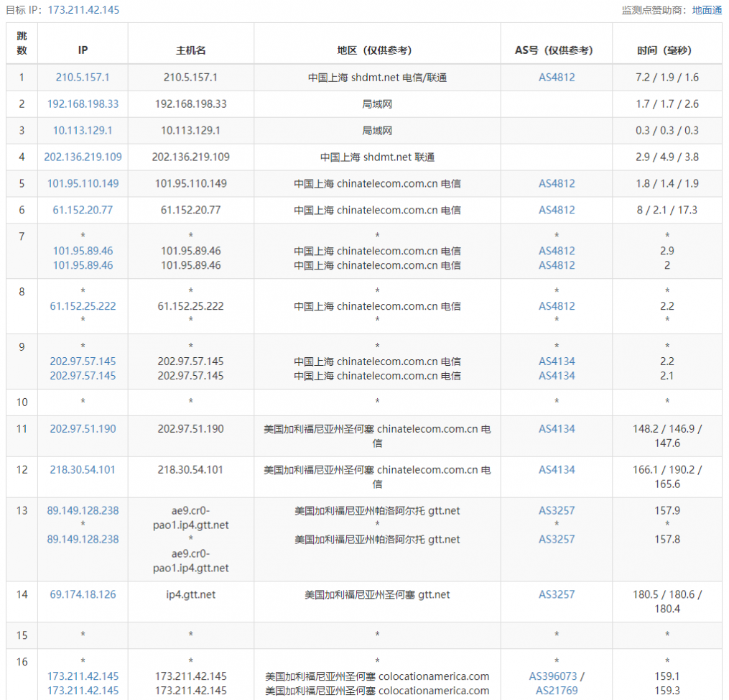729x700 pixels.
Task: Click the AS4134 link in the hop 11 row
Action: pyautogui.click(x=557, y=429)
